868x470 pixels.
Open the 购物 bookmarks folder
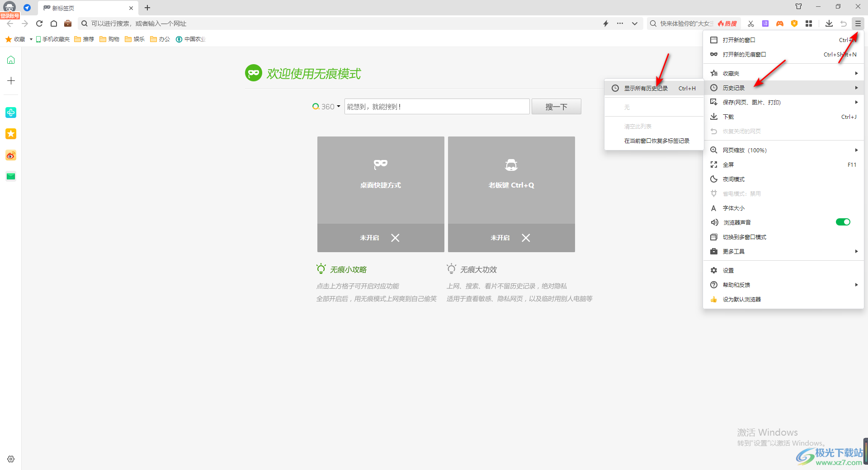[110, 39]
